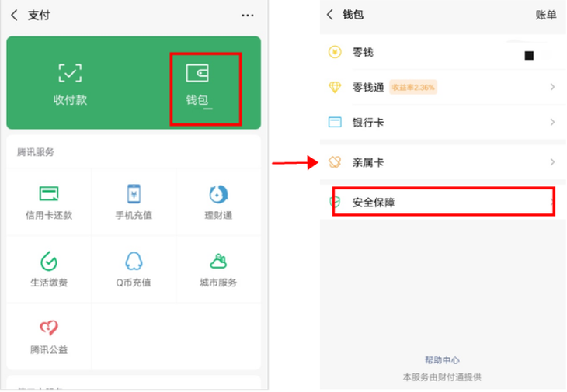Open 手机充值 phone top-up
Image resolution: width=567 pixels, height=392 pixels.
pyautogui.click(x=134, y=202)
